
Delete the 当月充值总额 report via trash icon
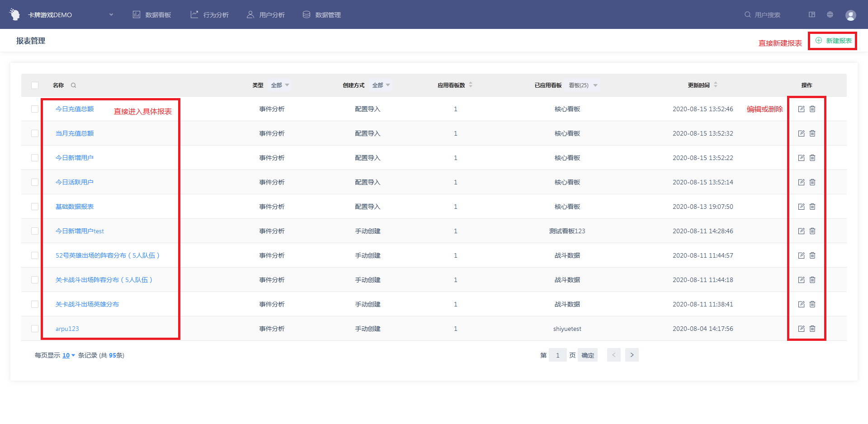point(812,133)
